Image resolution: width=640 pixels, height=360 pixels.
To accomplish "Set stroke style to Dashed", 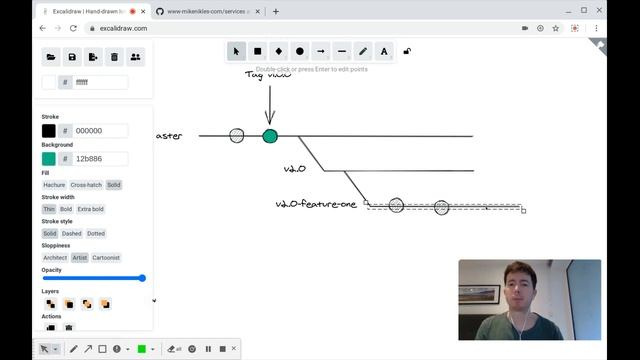I will pos(72,233).
